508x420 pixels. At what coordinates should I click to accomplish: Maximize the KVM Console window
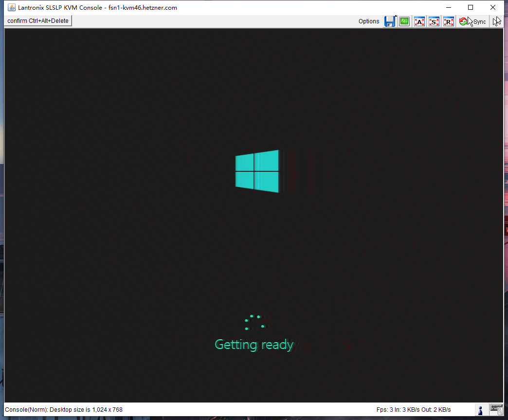tap(471, 7)
